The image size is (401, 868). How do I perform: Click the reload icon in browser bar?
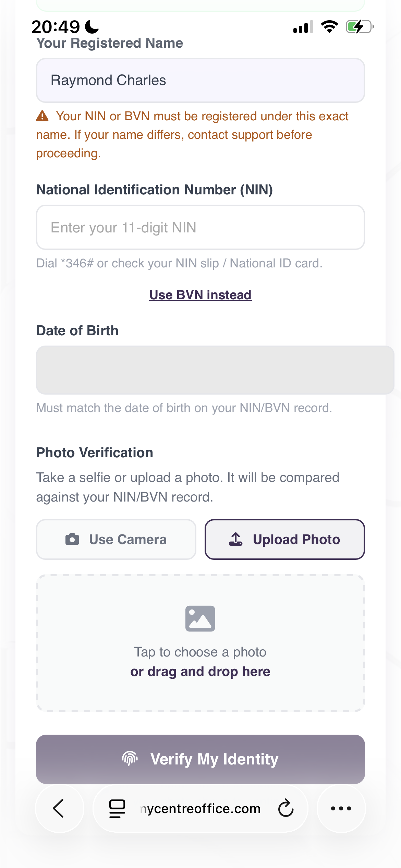coord(286,808)
